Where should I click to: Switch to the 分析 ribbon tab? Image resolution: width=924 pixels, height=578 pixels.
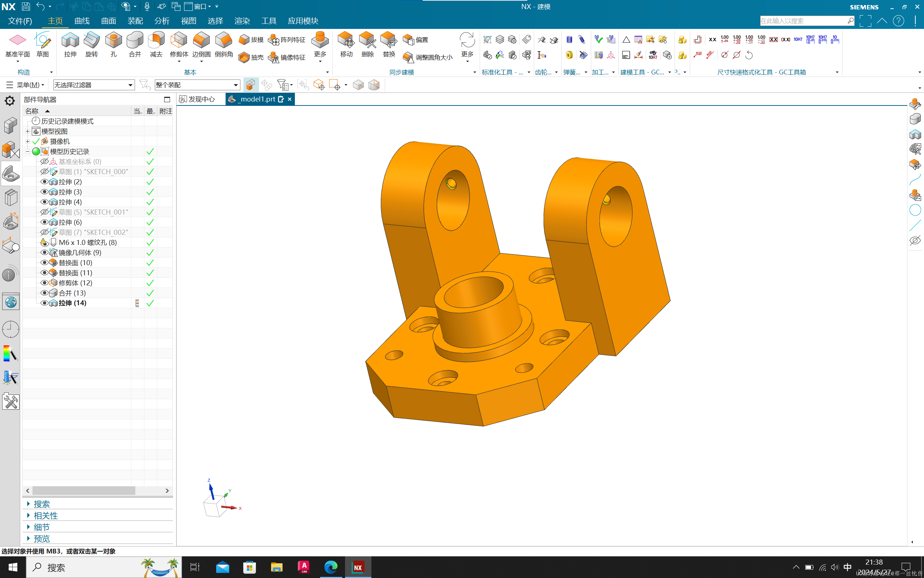coord(162,21)
